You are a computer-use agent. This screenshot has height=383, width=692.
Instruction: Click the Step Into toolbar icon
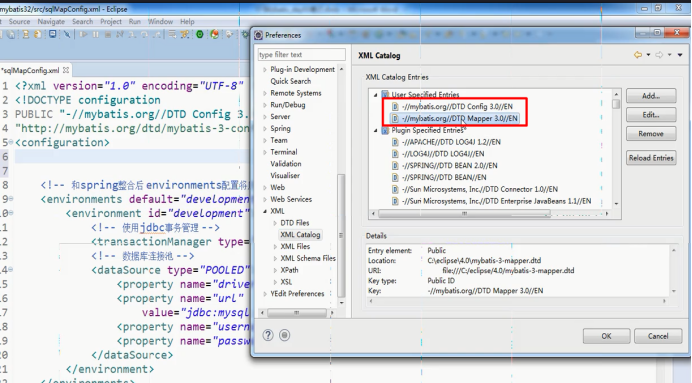coord(132,34)
